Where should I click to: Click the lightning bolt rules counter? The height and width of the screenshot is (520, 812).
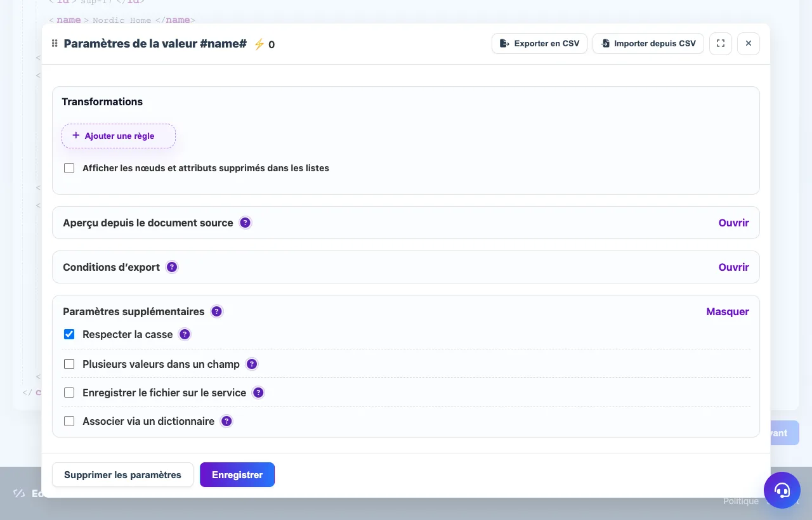coord(264,44)
